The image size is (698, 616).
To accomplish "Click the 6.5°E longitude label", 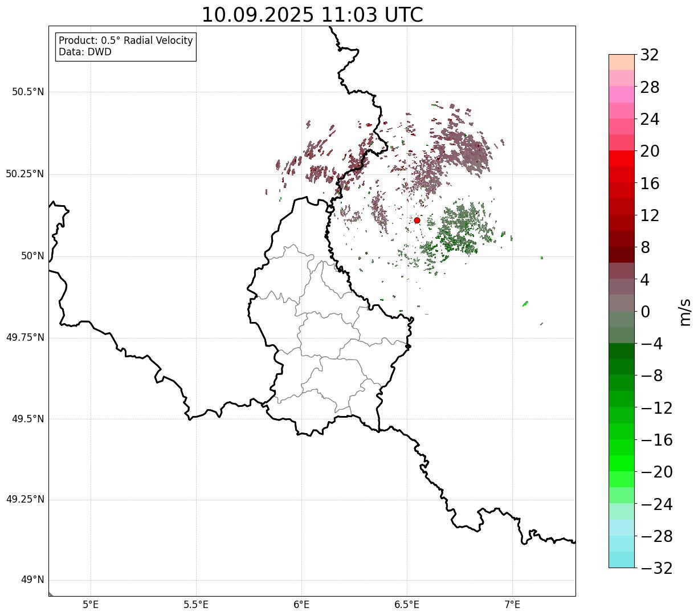I will point(407,605).
